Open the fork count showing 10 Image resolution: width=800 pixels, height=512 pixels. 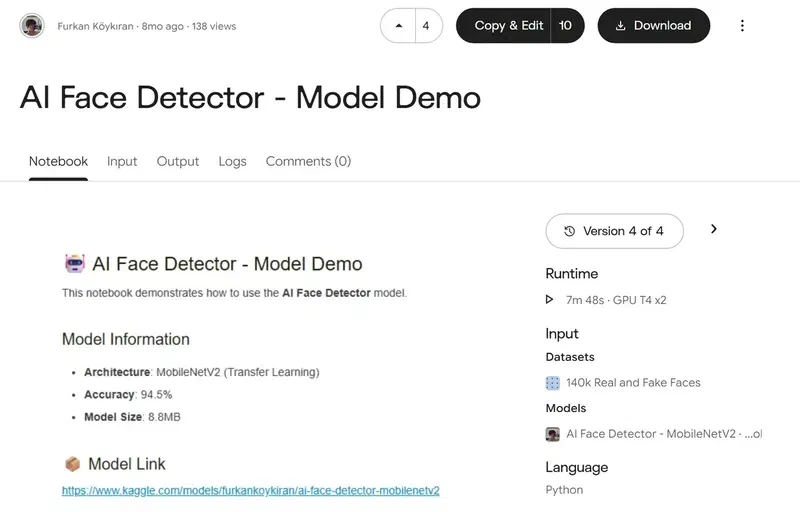(566, 25)
